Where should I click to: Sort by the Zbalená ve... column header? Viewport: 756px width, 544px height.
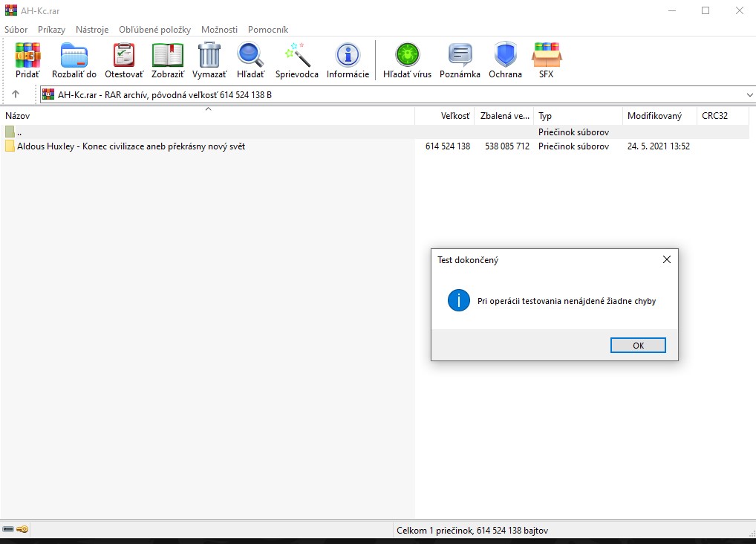(504, 116)
